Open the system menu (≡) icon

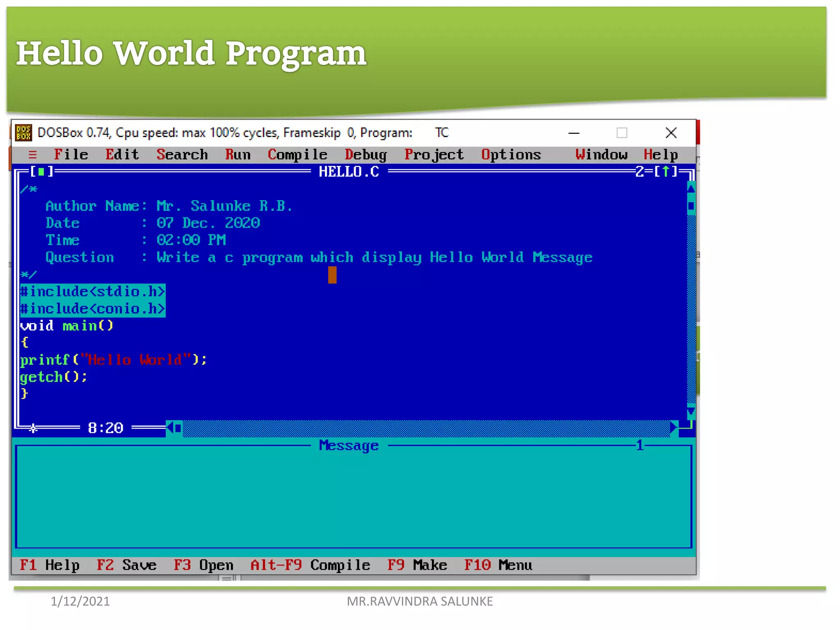point(33,155)
